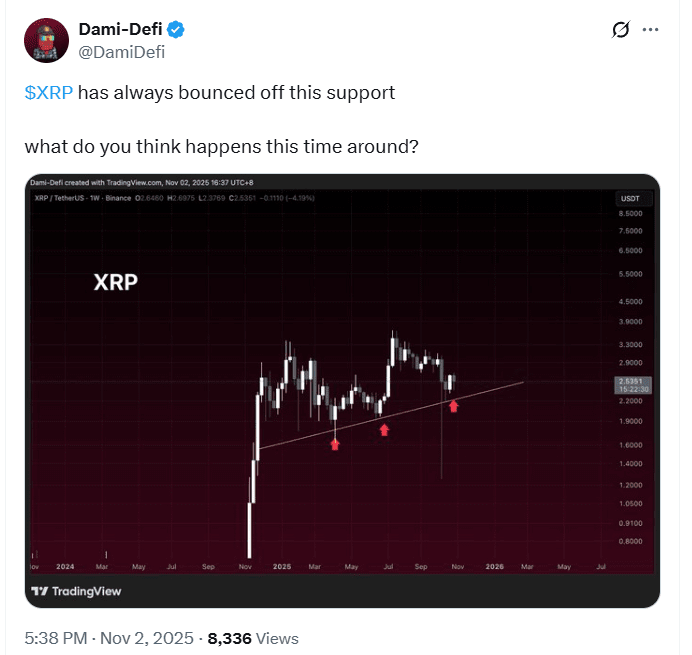Open the Grok slash-circle icon

point(621,30)
